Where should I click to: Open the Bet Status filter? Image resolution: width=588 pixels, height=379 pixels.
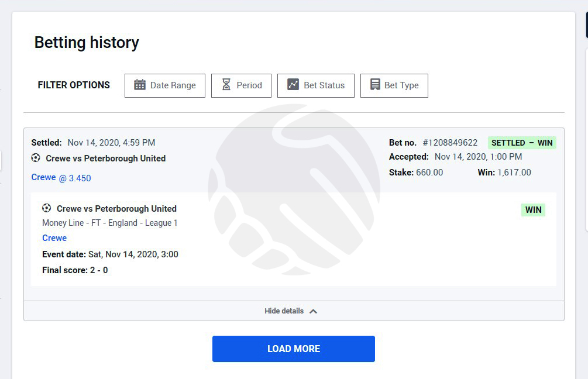click(316, 85)
